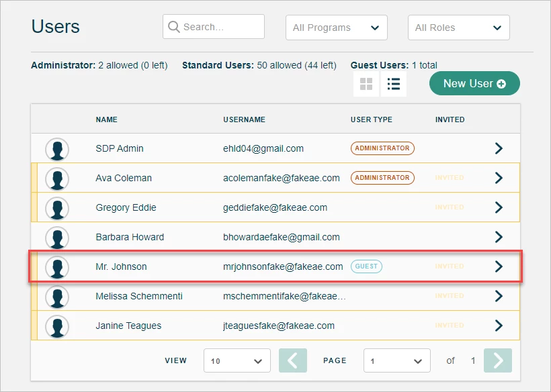551x392 pixels.
Task: Select the name Barbara Howard
Action: [130, 237]
